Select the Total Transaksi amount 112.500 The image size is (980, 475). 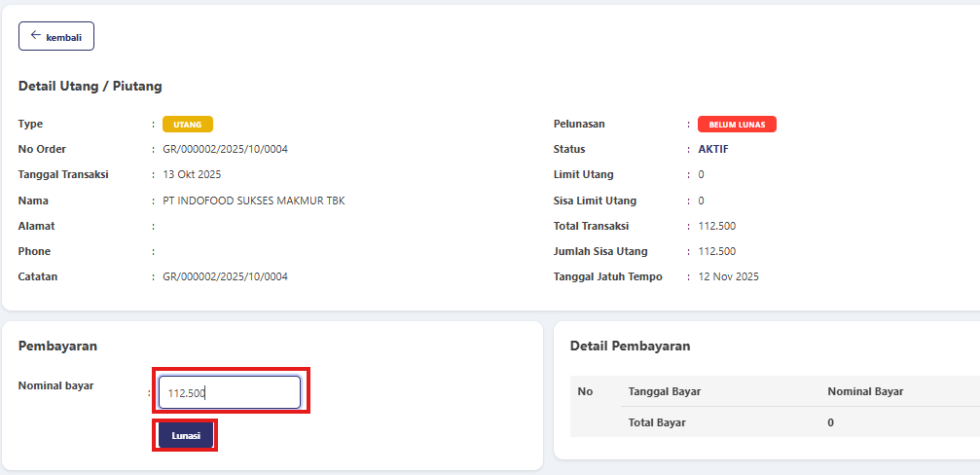(x=716, y=226)
